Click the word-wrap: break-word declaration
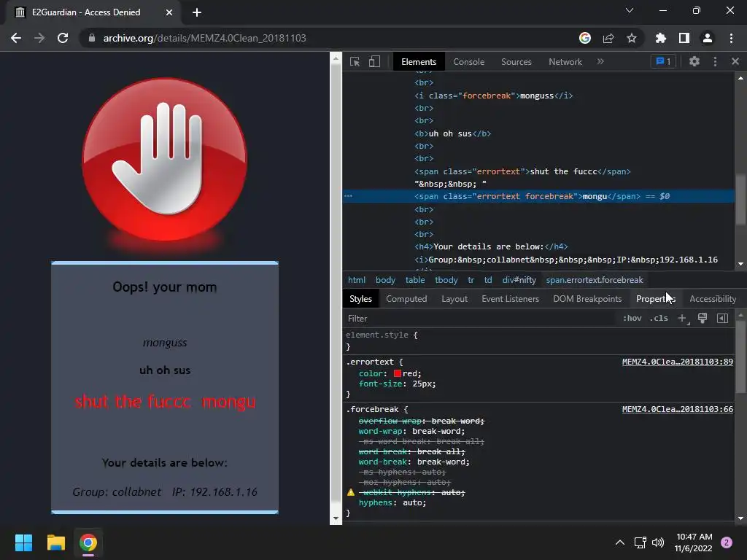The height and width of the screenshot is (560, 747). [411, 432]
